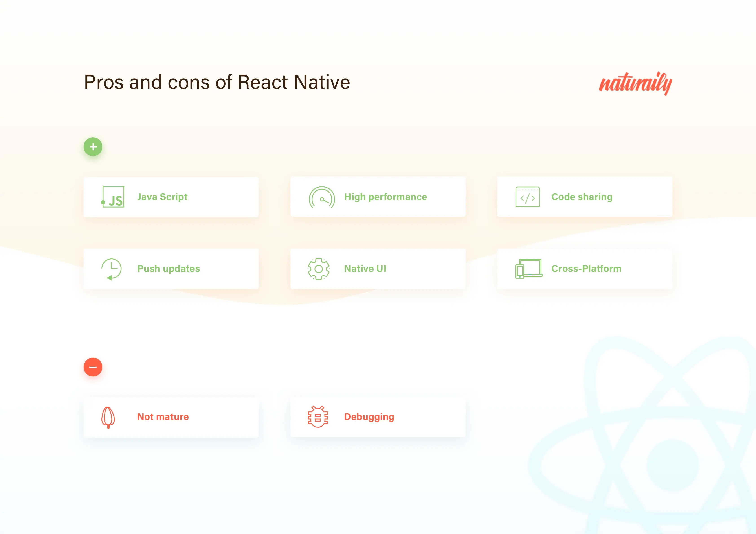The height and width of the screenshot is (534, 756).
Task: Click the code brackets window icon
Action: [527, 197]
